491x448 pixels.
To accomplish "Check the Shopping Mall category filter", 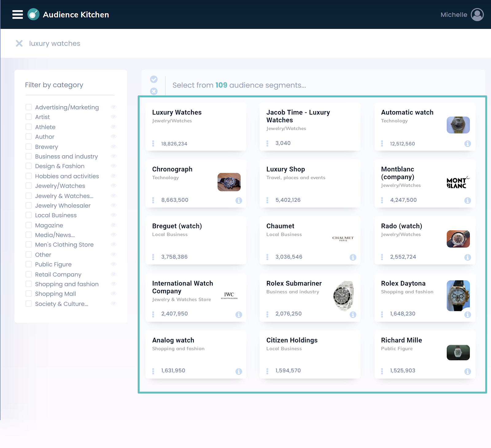I will 29,294.
